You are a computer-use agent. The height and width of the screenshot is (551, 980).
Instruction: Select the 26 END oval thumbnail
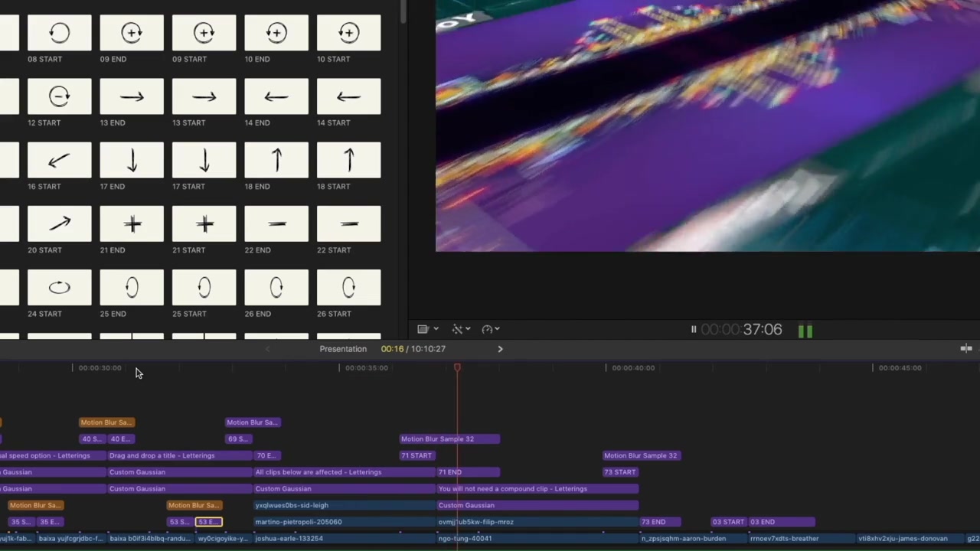pos(276,288)
